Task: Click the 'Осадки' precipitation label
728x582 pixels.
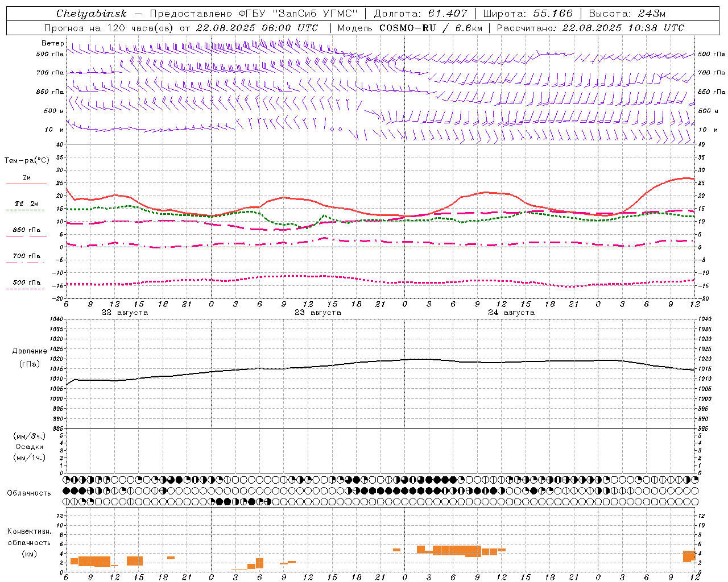Action: [30, 447]
